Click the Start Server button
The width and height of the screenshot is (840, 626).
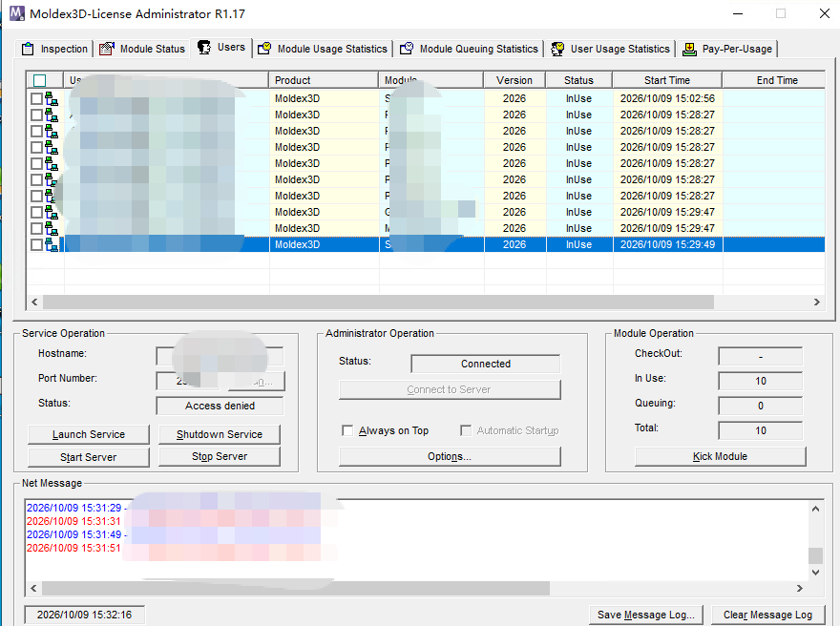tap(89, 457)
